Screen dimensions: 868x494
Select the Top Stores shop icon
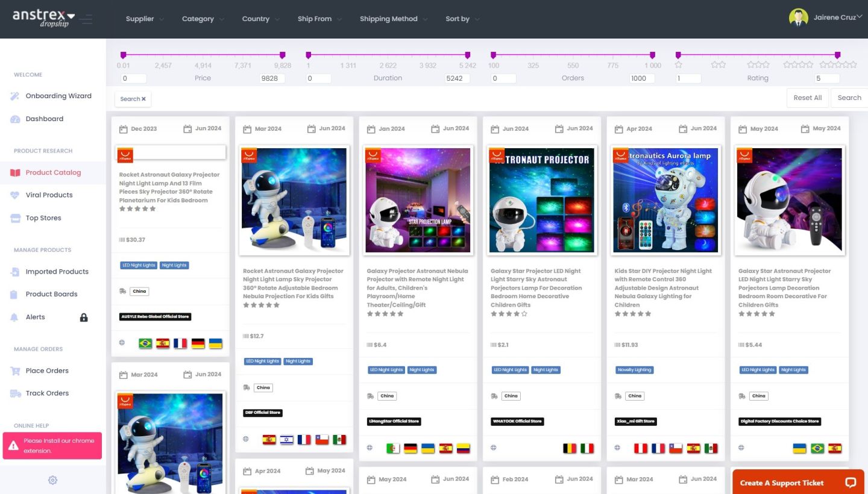[15, 218]
